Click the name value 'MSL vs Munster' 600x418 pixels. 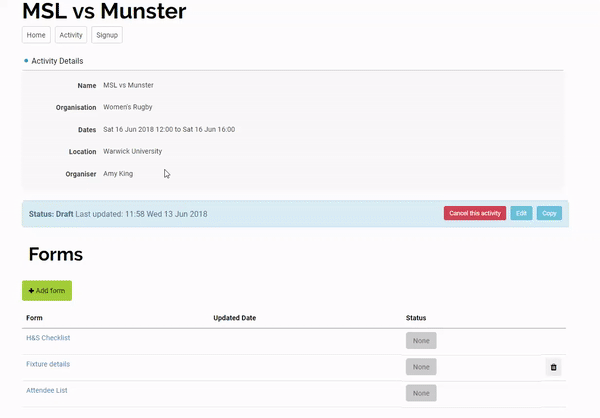pos(128,85)
